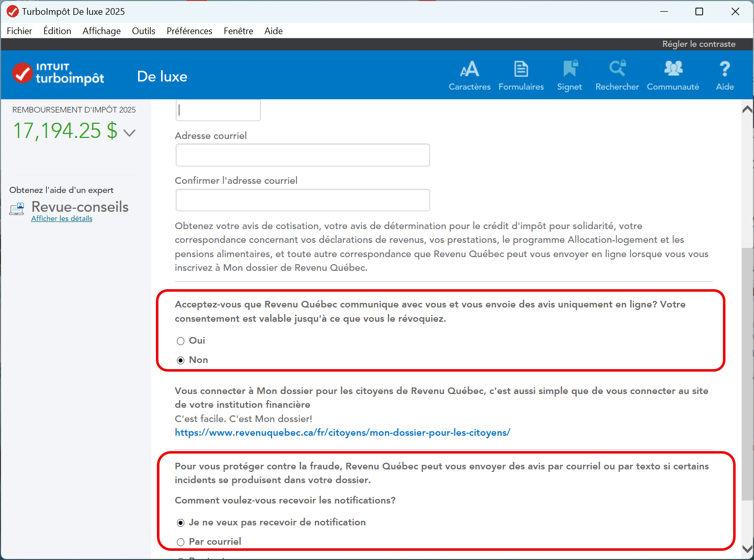The image size is (754, 560).
Task: Click the Revue-conseils expert icon
Action: (17, 209)
